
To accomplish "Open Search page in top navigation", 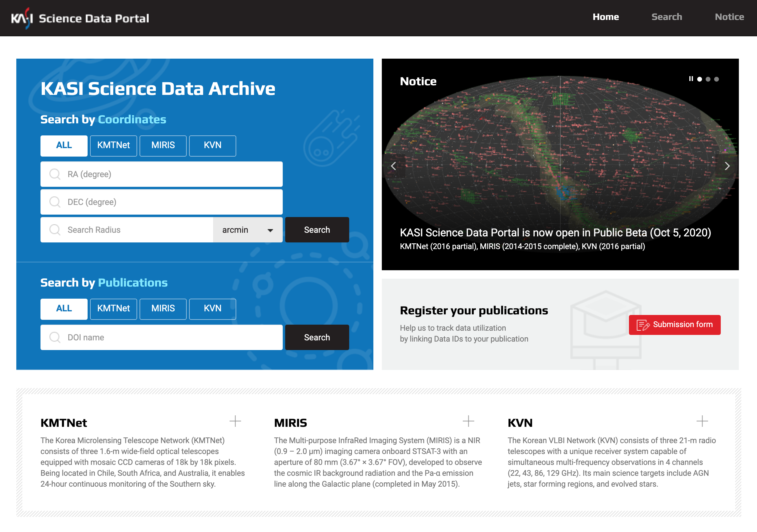I will 666,17.
